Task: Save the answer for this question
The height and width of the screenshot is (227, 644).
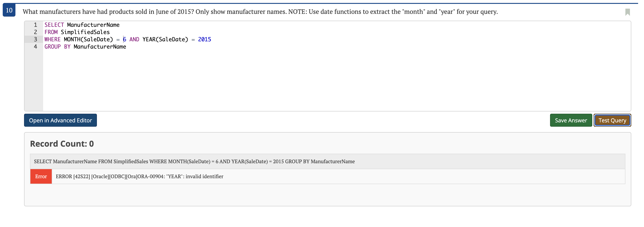Action: (571, 120)
